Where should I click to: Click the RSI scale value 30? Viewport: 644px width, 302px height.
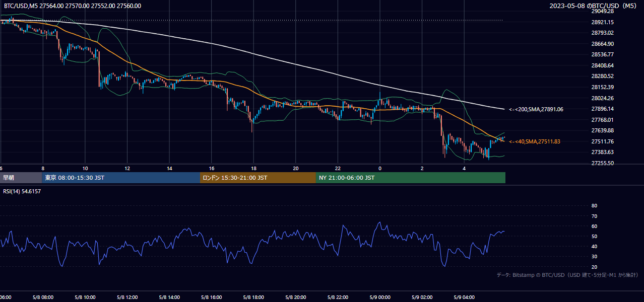coord(594,257)
